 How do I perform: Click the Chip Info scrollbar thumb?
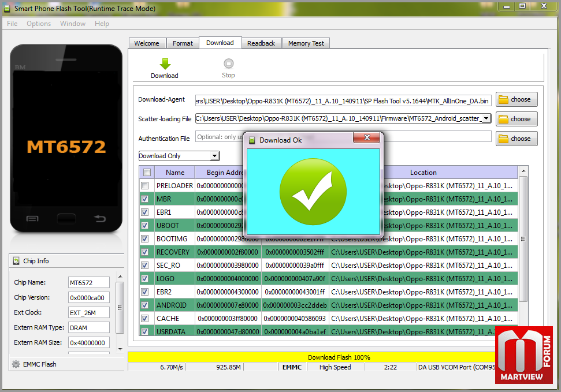[120, 308]
